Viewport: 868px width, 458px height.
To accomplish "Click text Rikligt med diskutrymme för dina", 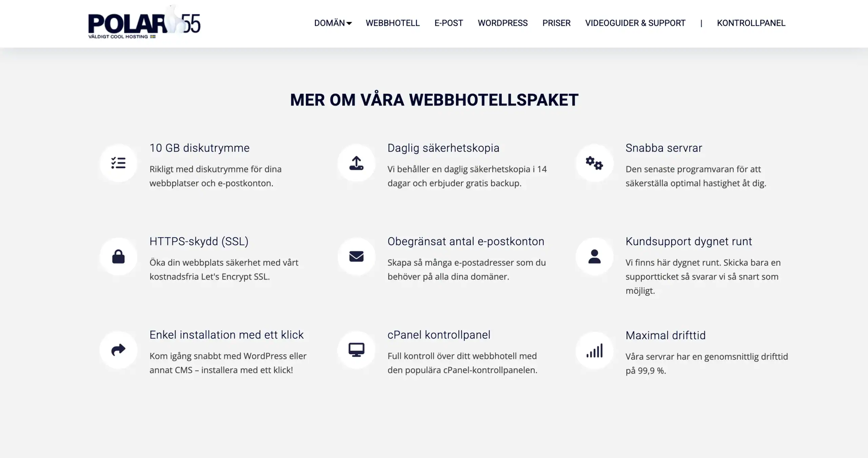I will tap(216, 169).
